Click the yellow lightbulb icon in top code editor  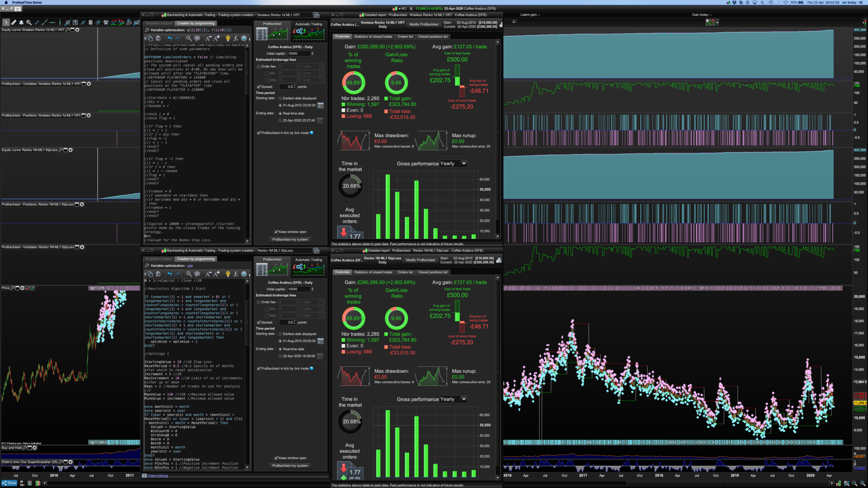[228, 39]
